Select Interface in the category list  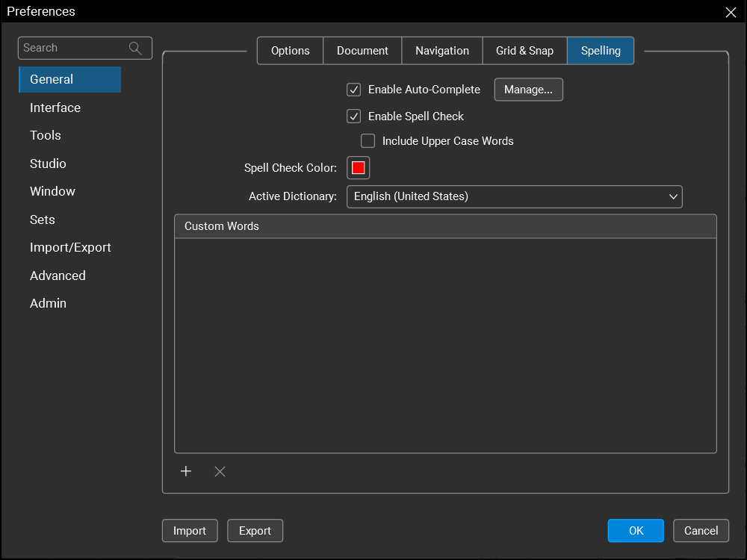pyautogui.click(x=55, y=108)
